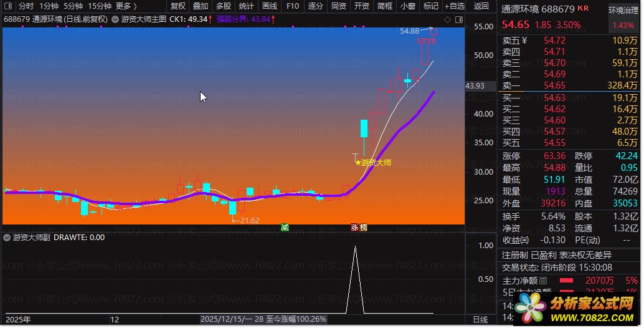The width and height of the screenshot is (644, 328).
Task: Click the ¥ icon beside 卖五
Action: pos(524,41)
